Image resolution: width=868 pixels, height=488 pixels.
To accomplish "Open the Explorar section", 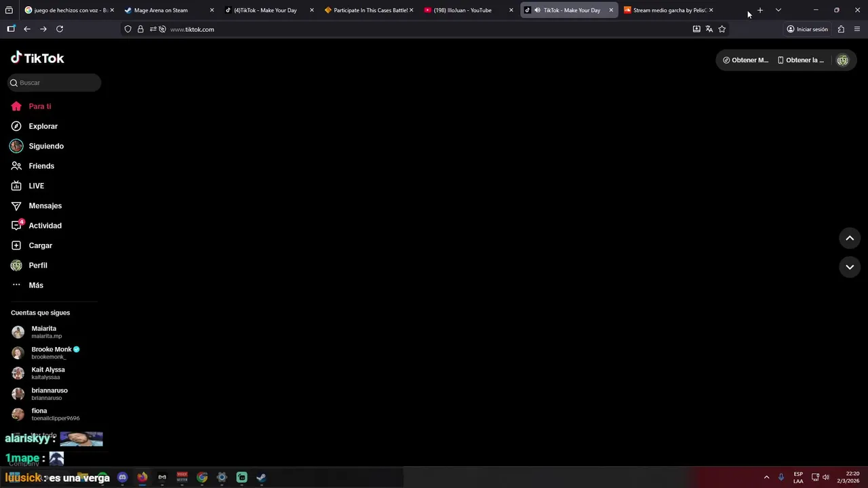I will tap(35, 126).
